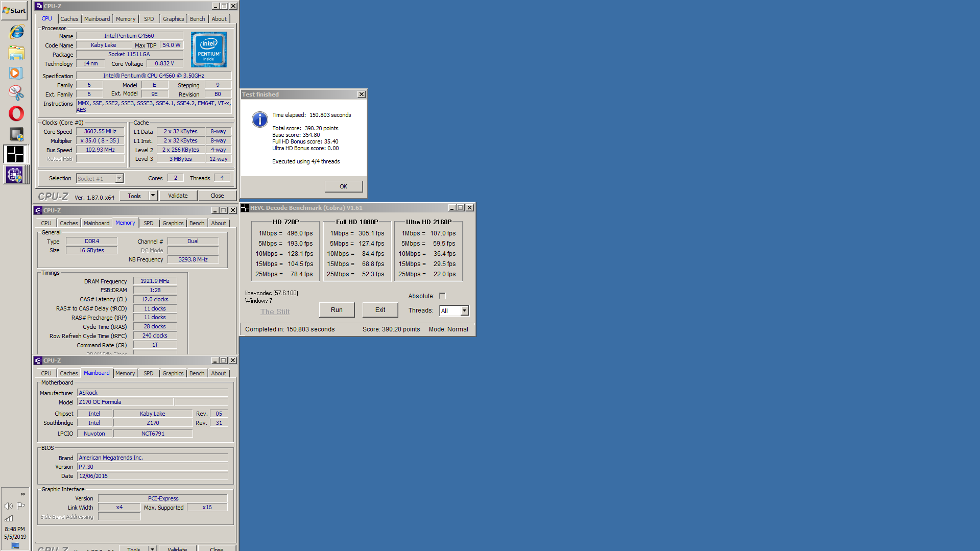Open Bench tab in bottom Mainboard CPU-Z window

point(197,373)
